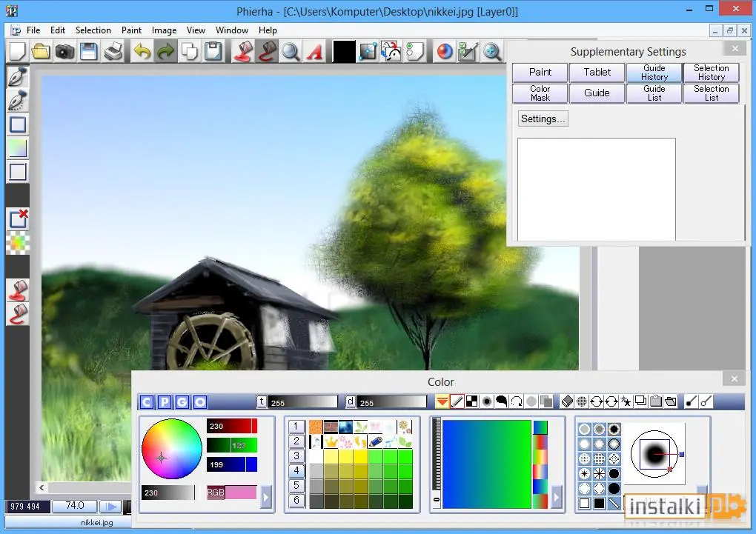Adjust the red 230 color slider
Image resolution: width=756 pixels, height=534 pixels.
(232, 426)
